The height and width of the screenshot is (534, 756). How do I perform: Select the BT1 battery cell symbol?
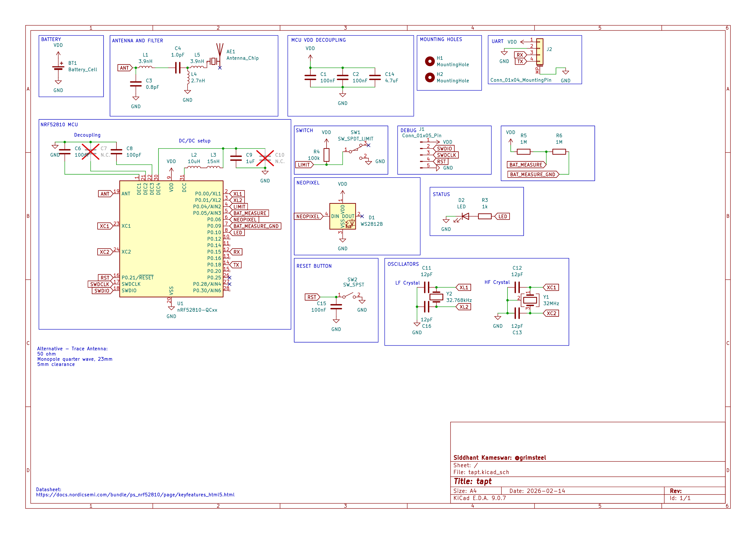point(58,68)
